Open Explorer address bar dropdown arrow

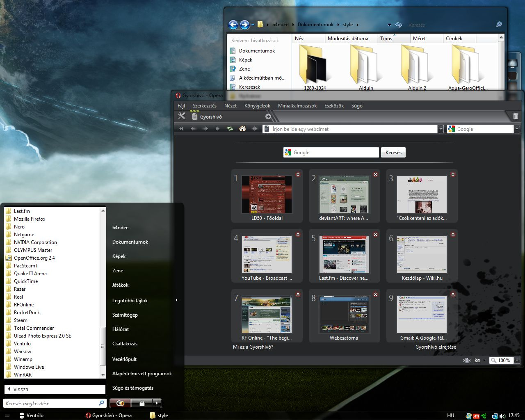[388, 25]
